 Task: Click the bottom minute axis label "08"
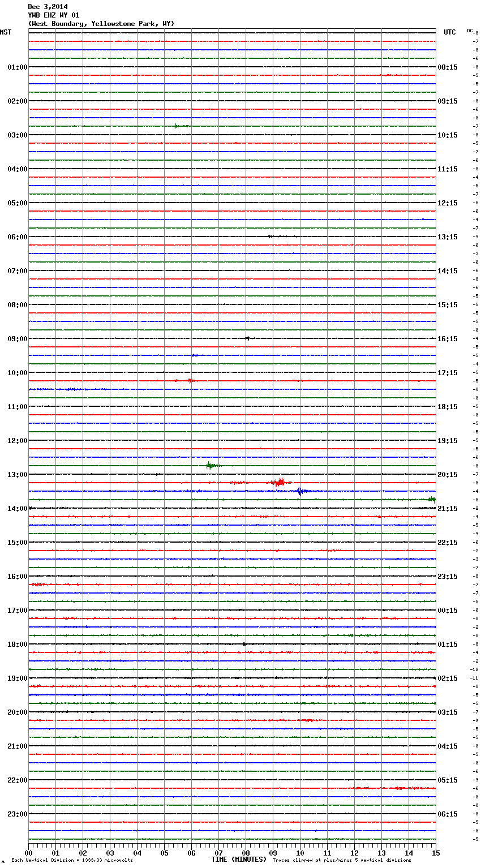pyautogui.click(x=246, y=853)
